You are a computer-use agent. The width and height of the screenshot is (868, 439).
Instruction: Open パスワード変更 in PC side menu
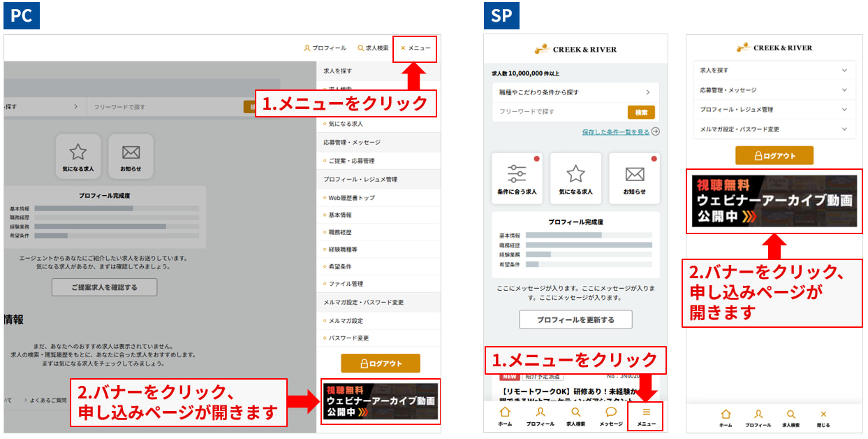point(378,338)
